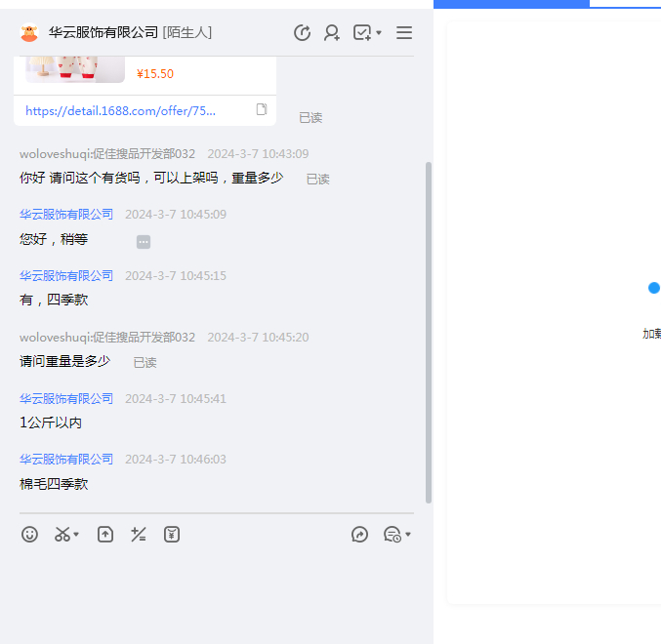Click the forward share arrow icon
This screenshot has height=644, width=661.
(360, 535)
